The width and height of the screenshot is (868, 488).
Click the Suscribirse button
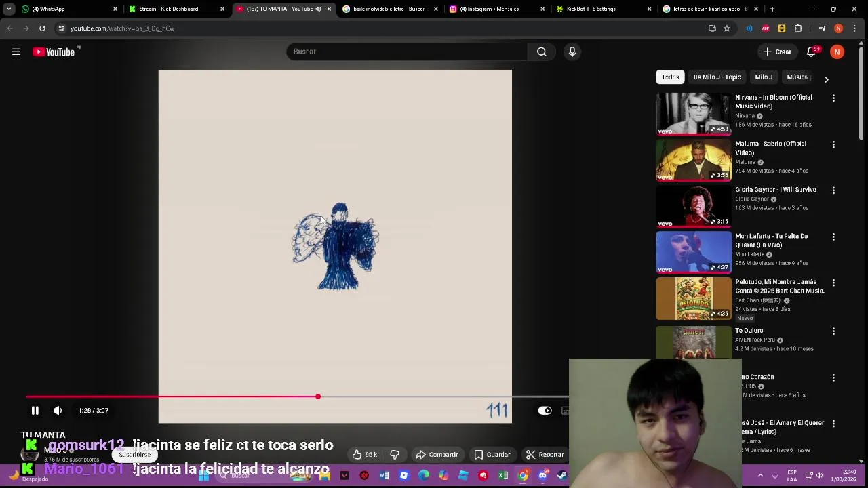click(134, 455)
